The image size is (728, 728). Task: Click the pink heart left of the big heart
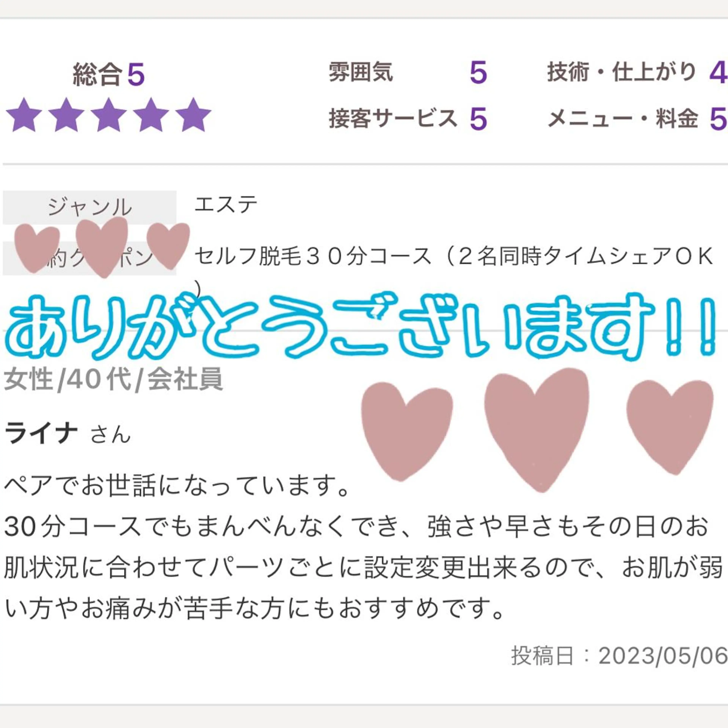[x=407, y=431]
